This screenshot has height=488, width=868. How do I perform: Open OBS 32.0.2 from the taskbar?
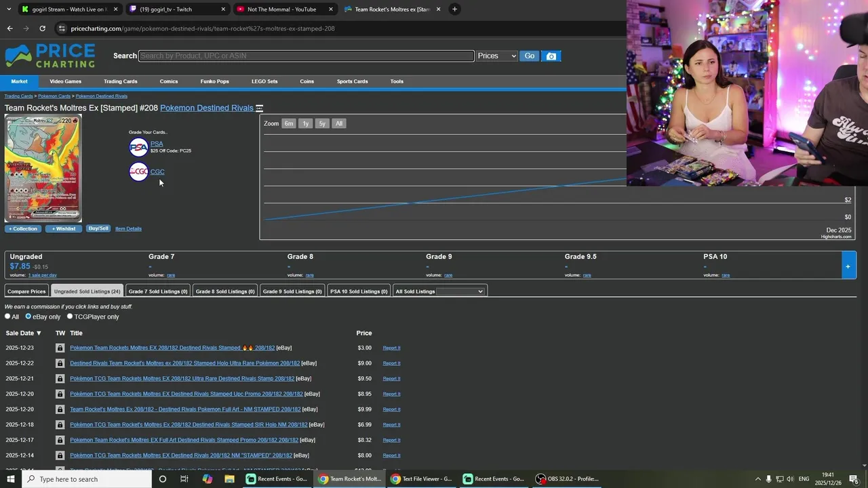tap(568, 479)
